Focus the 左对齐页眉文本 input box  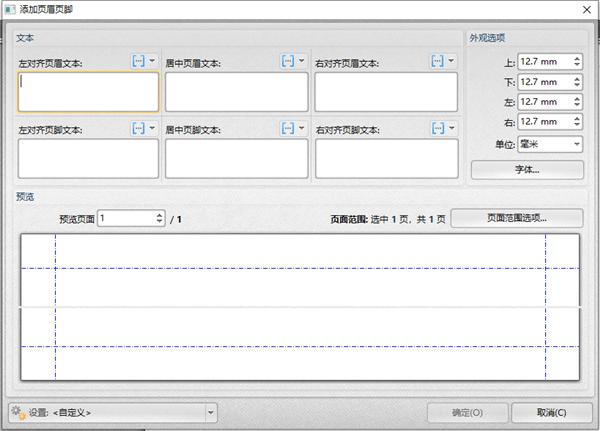pyautogui.click(x=88, y=92)
